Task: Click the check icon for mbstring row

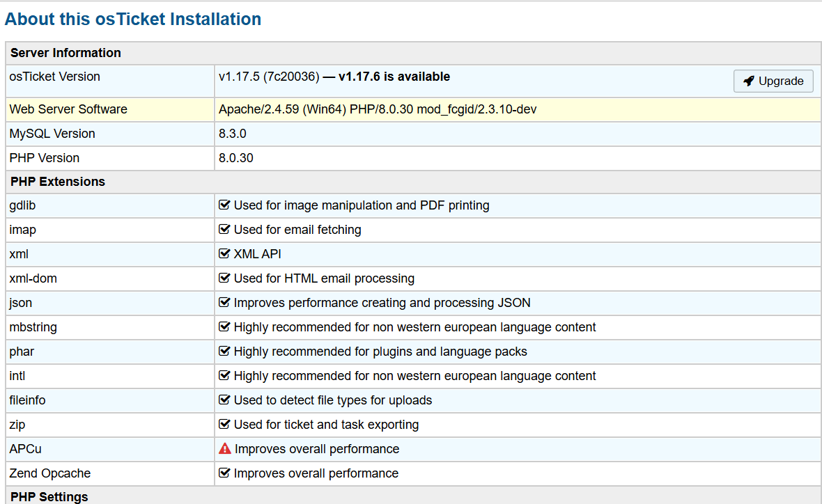Action: point(224,327)
